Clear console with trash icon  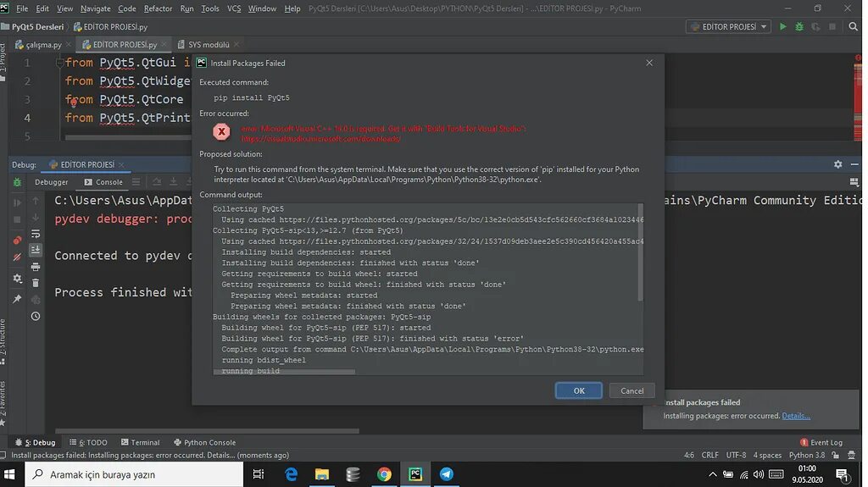click(x=36, y=283)
